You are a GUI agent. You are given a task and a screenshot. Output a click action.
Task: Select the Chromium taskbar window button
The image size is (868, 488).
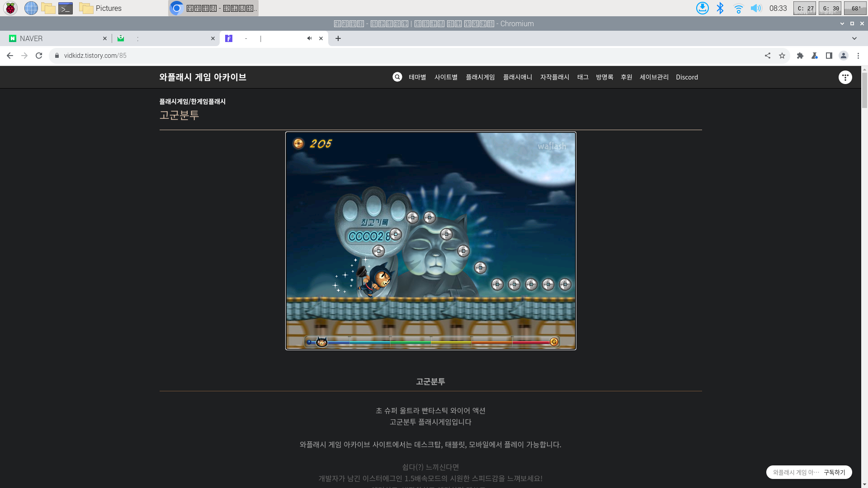[x=213, y=8]
